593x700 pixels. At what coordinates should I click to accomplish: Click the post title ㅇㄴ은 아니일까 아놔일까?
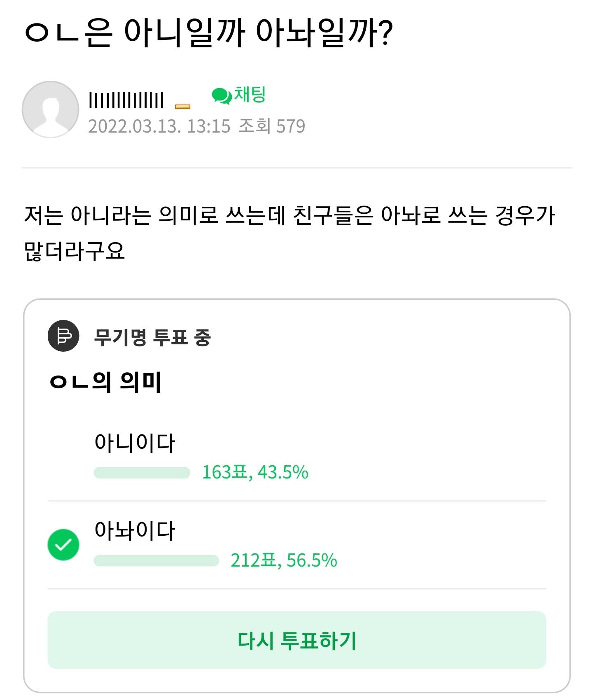pyautogui.click(x=208, y=33)
